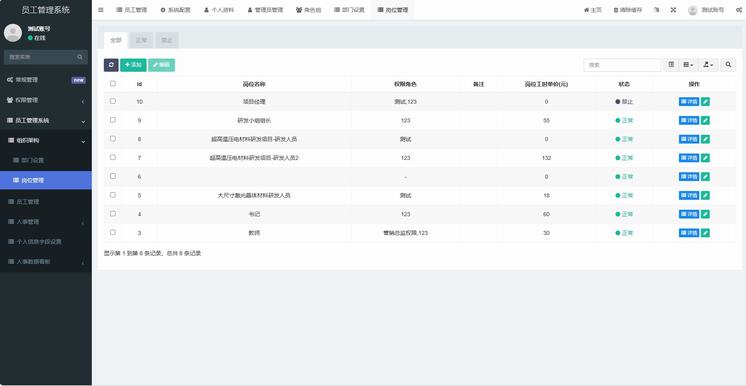The image size is (746, 386).
Task: Toggle table card view icon
Action: [x=671, y=65]
